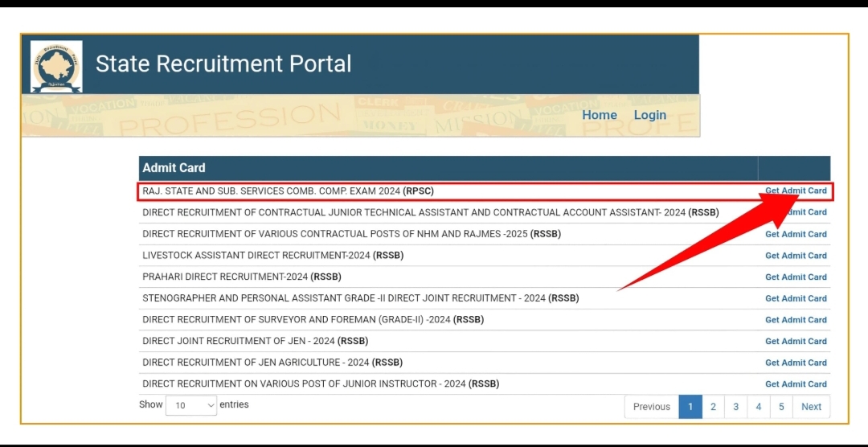Screen dimensions: 868x447
Task: Get Admit Card for Prahari Direct Recruitment
Action: click(x=796, y=277)
